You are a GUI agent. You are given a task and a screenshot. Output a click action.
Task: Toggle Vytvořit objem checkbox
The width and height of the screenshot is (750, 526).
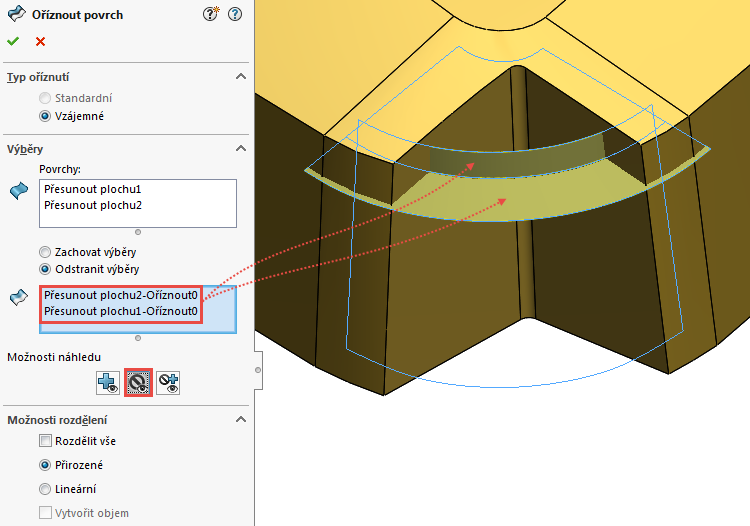[45, 513]
